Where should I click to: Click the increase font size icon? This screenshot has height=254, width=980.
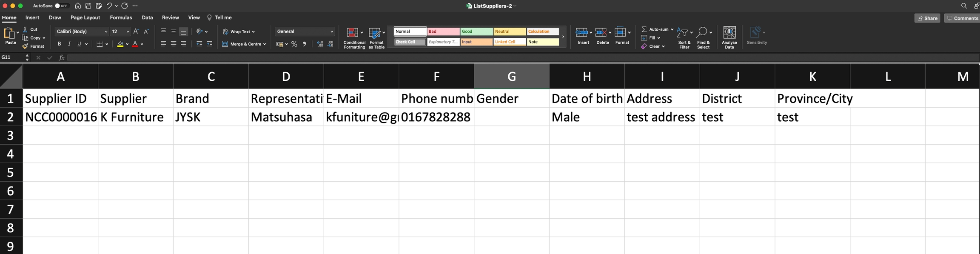tap(136, 31)
